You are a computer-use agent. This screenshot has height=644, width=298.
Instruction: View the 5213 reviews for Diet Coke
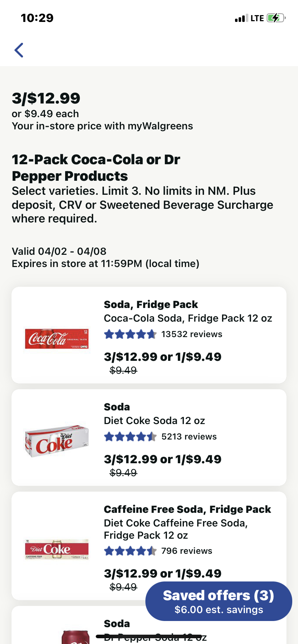click(x=189, y=437)
